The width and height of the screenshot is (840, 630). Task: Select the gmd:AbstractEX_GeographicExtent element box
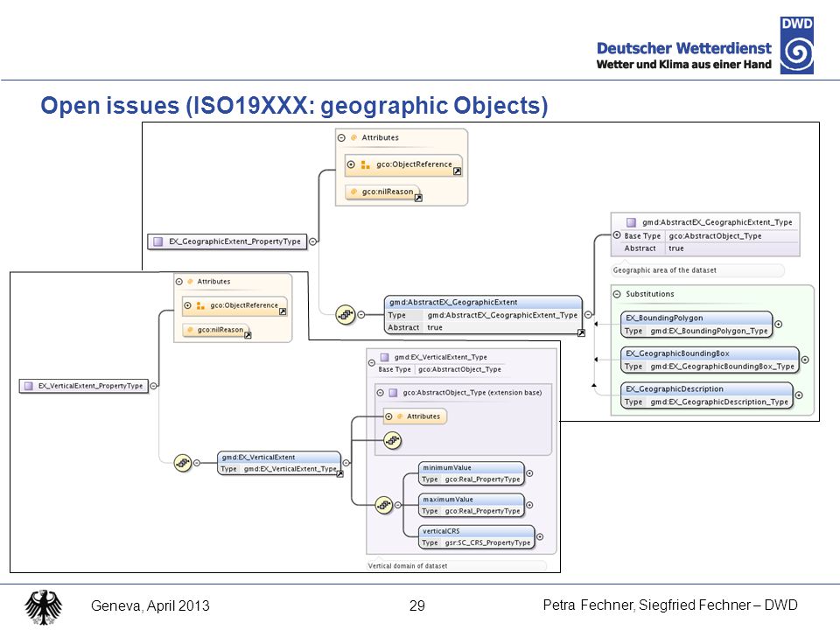point(483,315)
